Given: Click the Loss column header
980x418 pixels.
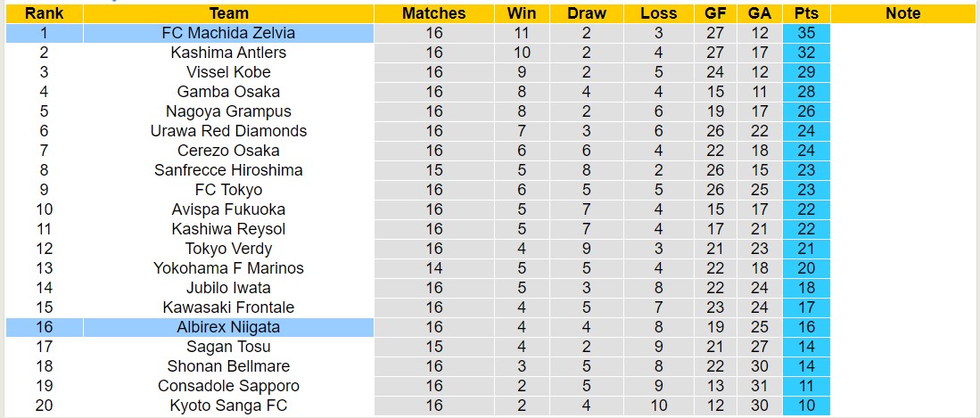Looking at the screenshot, I should 658,13.
